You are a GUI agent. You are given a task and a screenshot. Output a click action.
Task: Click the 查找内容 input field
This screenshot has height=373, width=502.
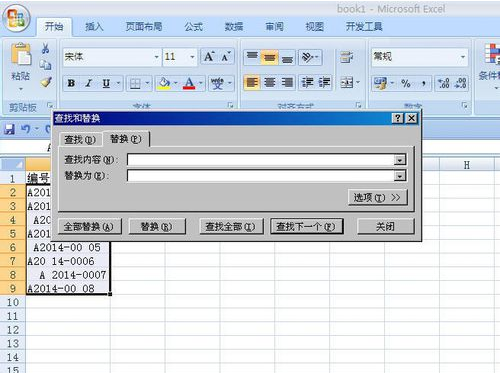coord(261,160)
